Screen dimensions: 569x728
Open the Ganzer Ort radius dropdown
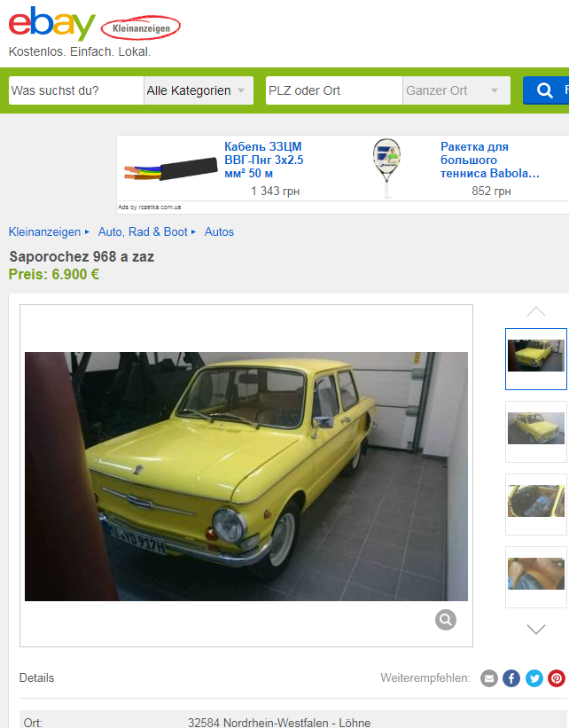pos(456,90)
